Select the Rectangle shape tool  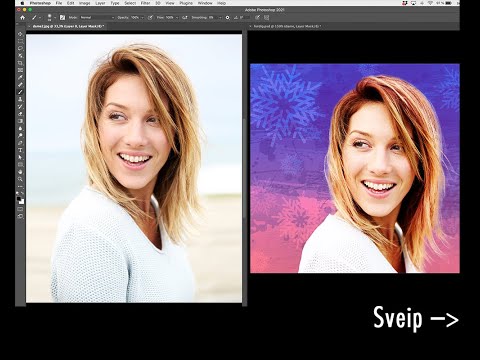pos(20,165)
